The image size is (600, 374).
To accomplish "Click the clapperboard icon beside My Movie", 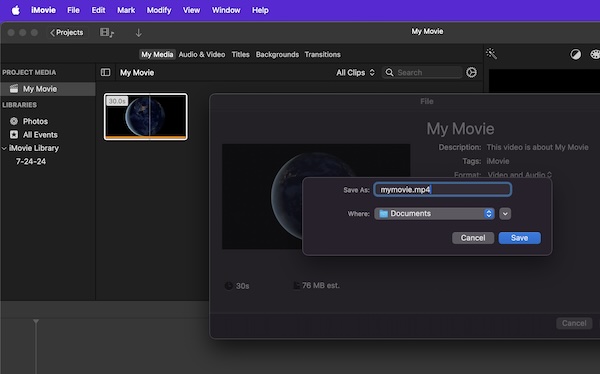I will [x=14, y=89].
